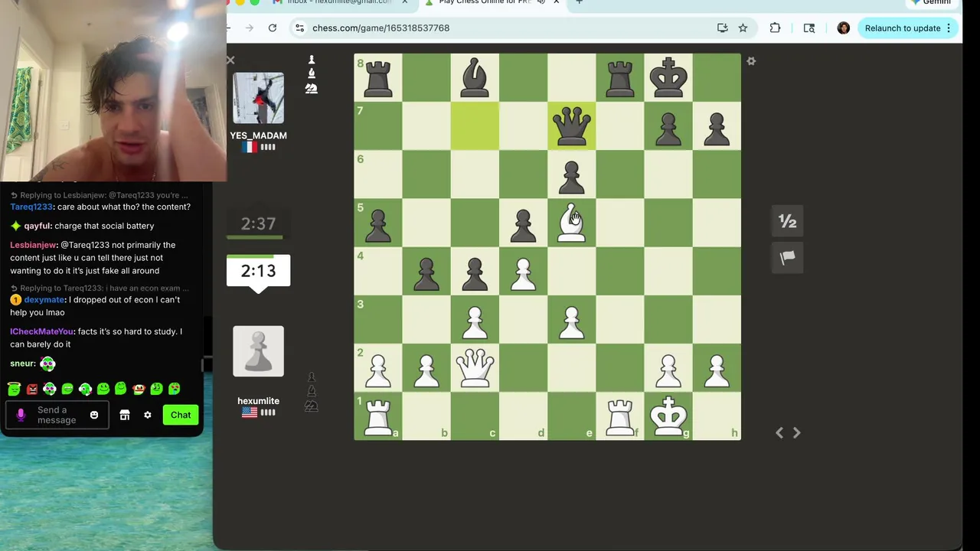The height and width of the screenshot is (551, 980).
Task: Open Lesbianjew username in chat
Action: (34, 245)
